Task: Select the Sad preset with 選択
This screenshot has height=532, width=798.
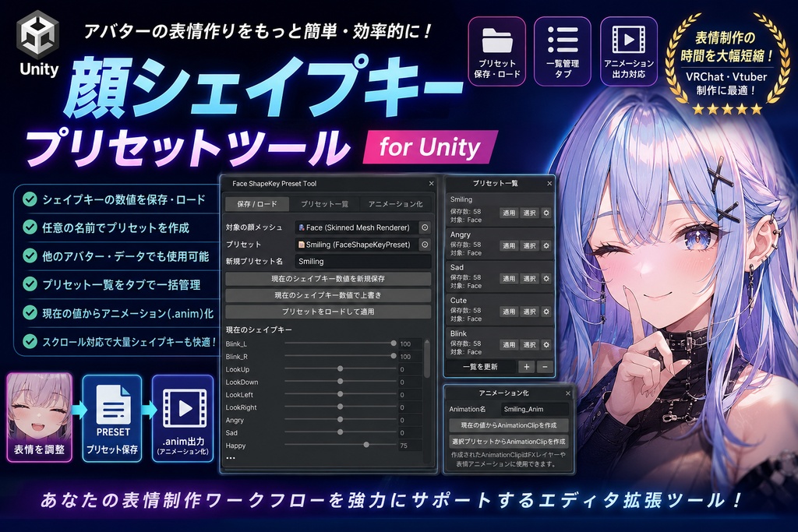Action: pos(529,279)
